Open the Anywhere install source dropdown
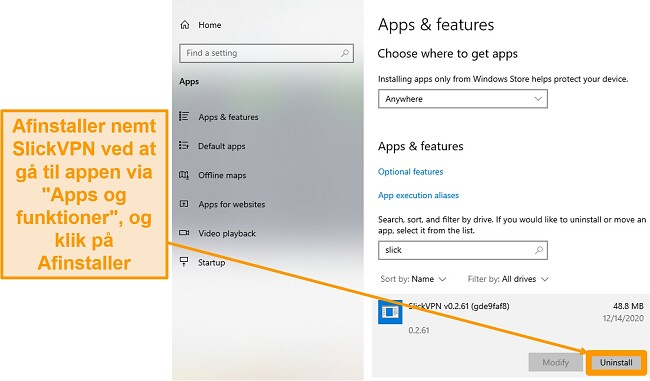650x381 pixels. [463, 99]
